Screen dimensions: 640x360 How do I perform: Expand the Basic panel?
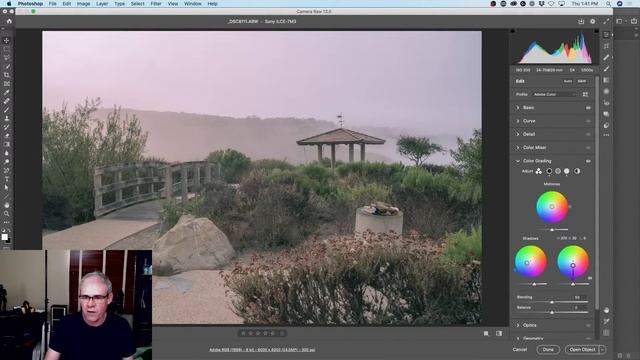(518, 108)
